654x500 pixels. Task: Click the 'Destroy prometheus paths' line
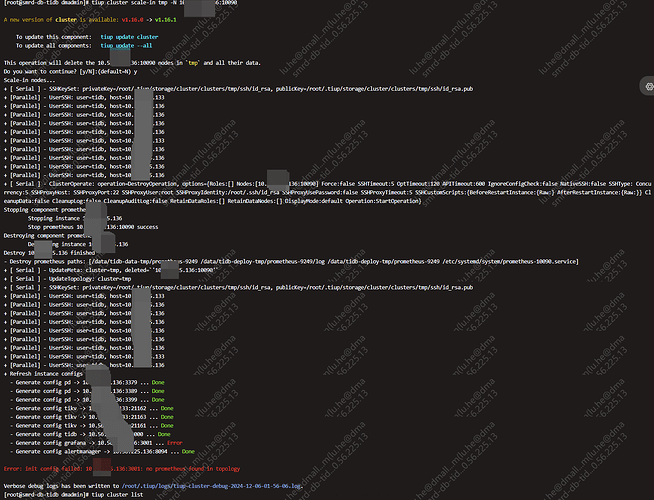291,261
